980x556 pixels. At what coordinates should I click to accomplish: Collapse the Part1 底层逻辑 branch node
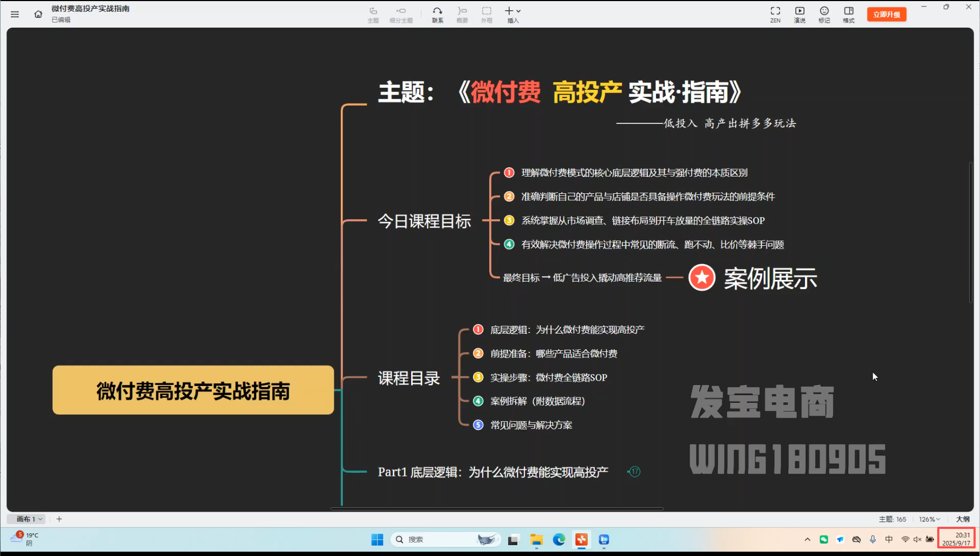pyautogui.click(x=635, y=472)
